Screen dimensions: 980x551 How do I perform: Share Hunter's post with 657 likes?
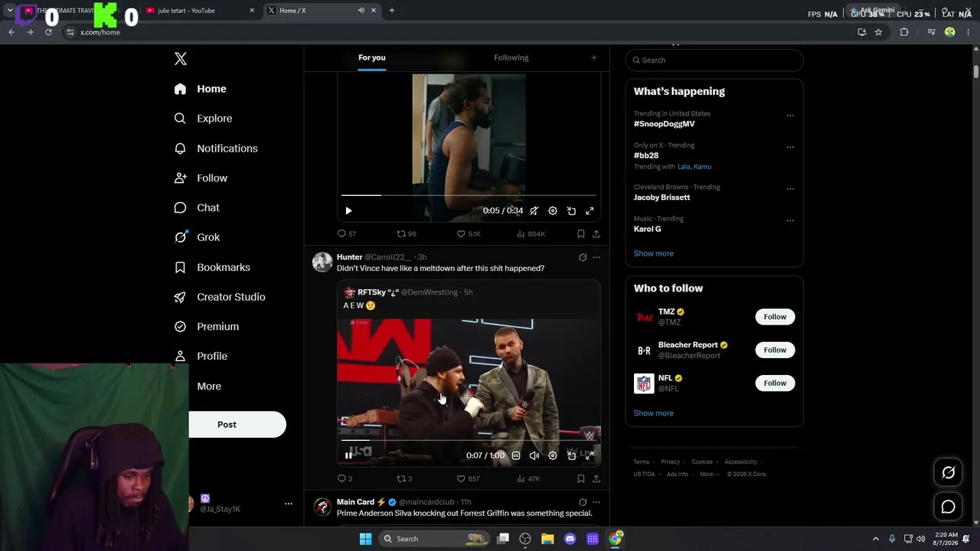pos(596,478)
